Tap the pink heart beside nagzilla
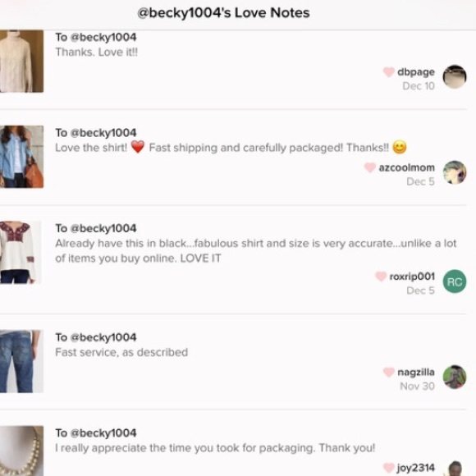Image resolution: width=476 pixels, height=476 pixels. [388, 372]
